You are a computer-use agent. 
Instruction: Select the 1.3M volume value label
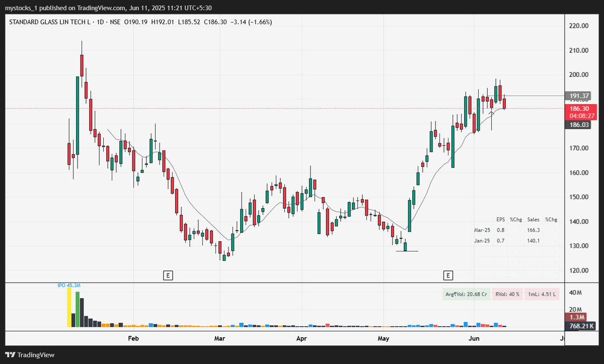point(575,317)
